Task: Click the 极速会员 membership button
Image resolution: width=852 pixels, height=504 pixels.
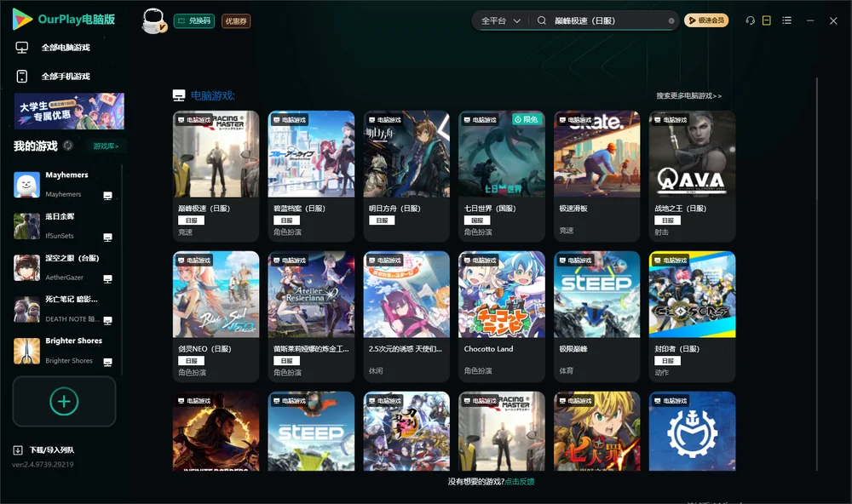Action: tap(706, 20)
